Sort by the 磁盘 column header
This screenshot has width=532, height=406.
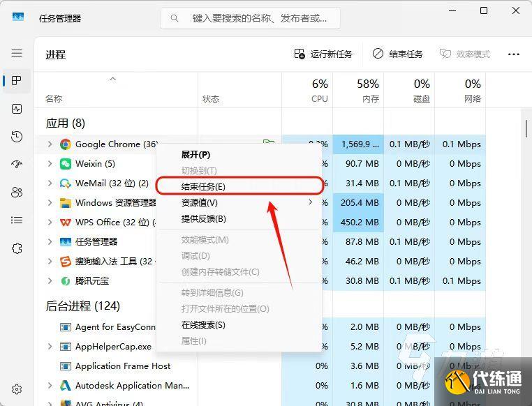409,90
